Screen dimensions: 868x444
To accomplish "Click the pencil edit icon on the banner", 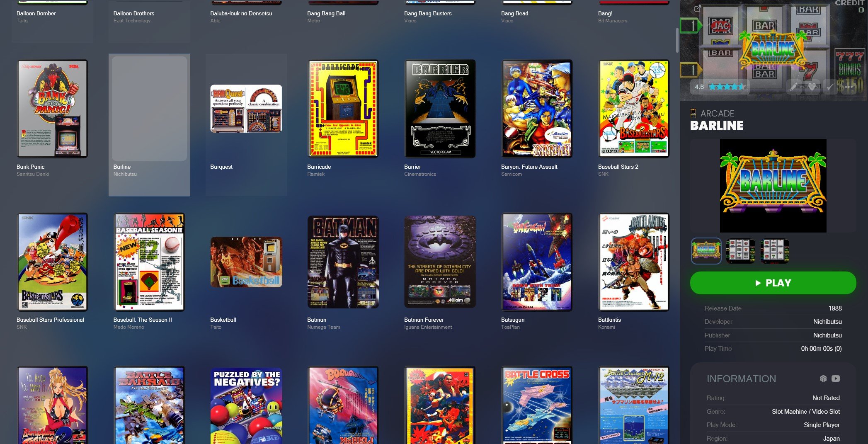I will tap(794, 87).
